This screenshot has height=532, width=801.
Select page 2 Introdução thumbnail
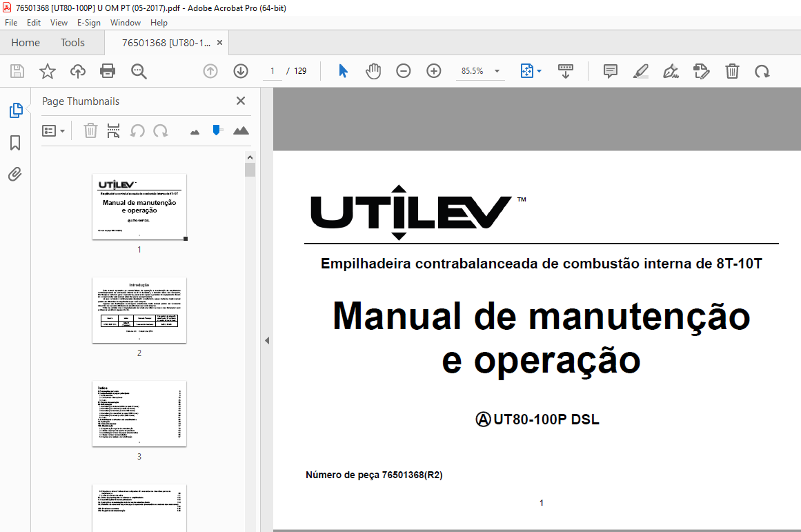[x=139, y=311]
